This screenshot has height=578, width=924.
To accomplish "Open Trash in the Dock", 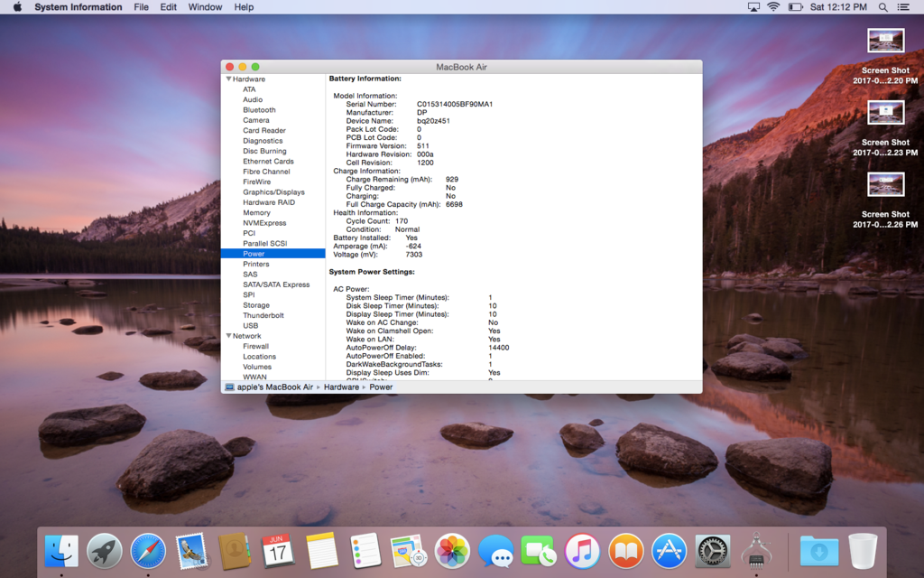I will tap(863, 551).
